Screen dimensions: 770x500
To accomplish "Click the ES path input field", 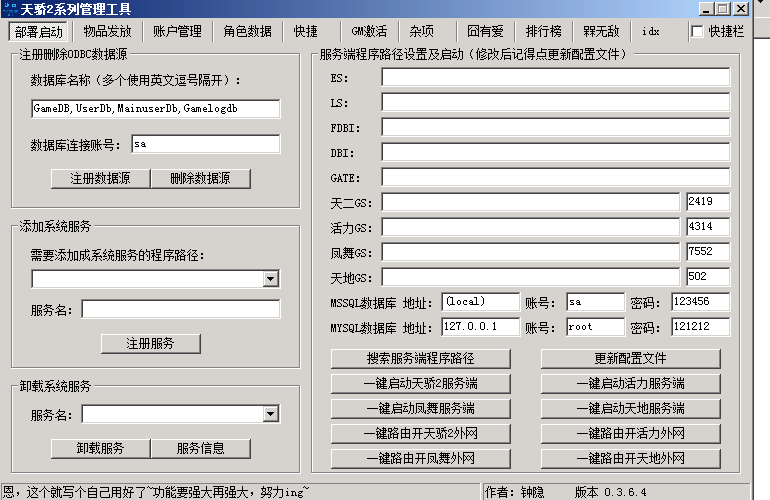I will [x=555, y=78].
